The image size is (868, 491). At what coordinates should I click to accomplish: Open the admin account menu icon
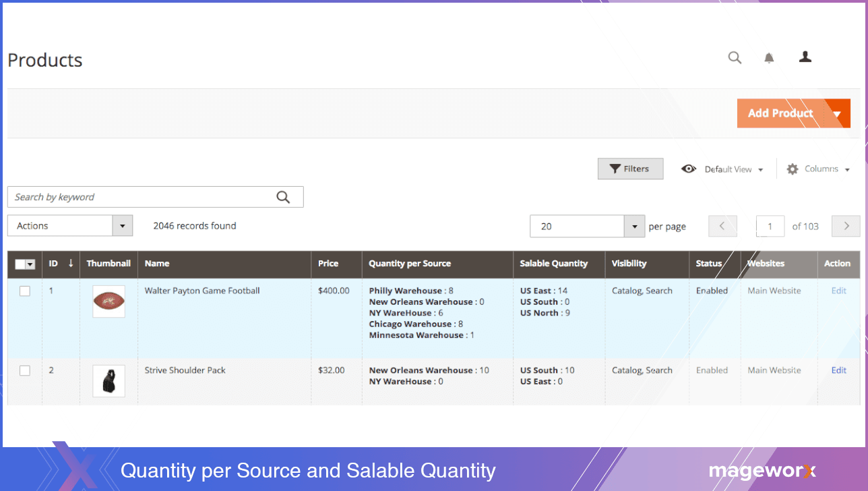click(805, 57)
